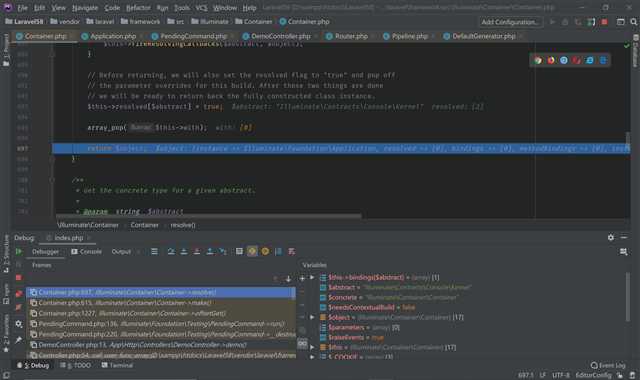
Task: Open the Event Log
Action: (x=608, y=365)
